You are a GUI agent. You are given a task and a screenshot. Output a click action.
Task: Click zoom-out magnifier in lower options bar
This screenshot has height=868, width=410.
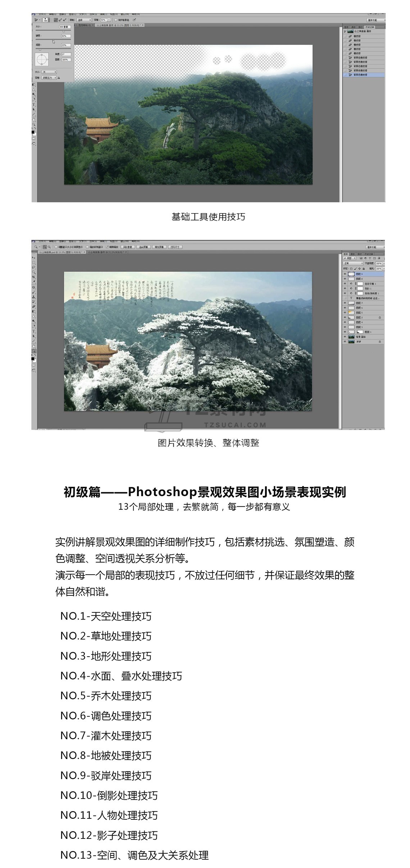(x=49, y=247)
